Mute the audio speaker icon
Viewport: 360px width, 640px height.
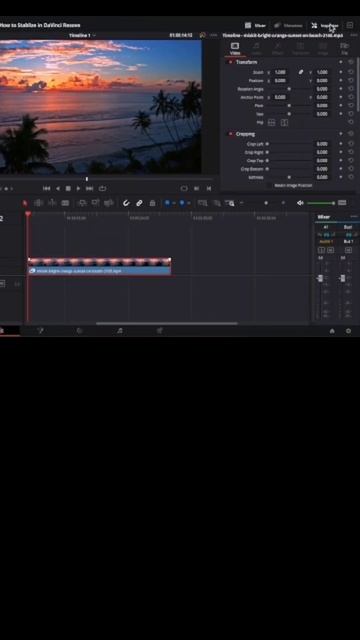pos(300,203)
